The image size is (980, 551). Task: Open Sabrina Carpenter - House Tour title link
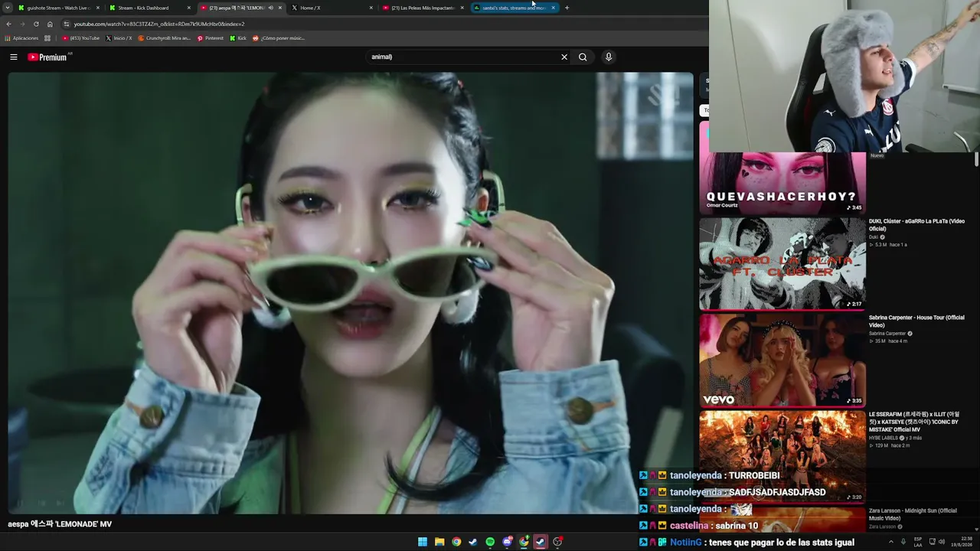point(916,321)
